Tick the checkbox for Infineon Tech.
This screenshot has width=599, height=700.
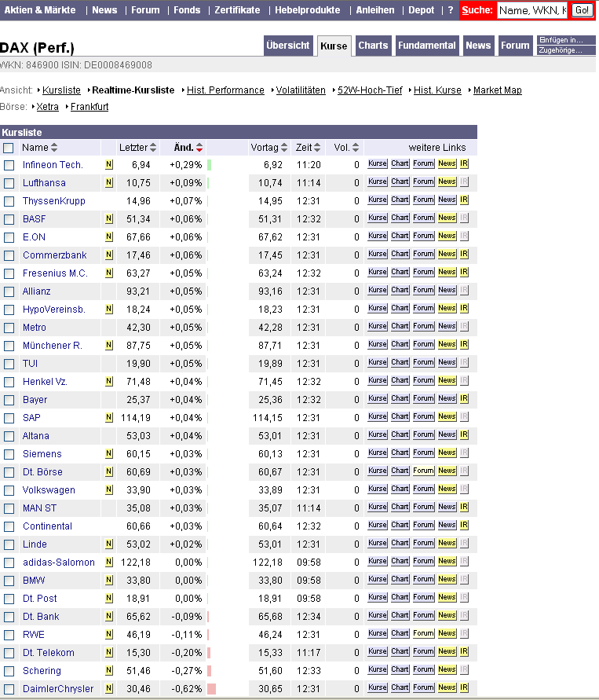(x=9, y=165)
